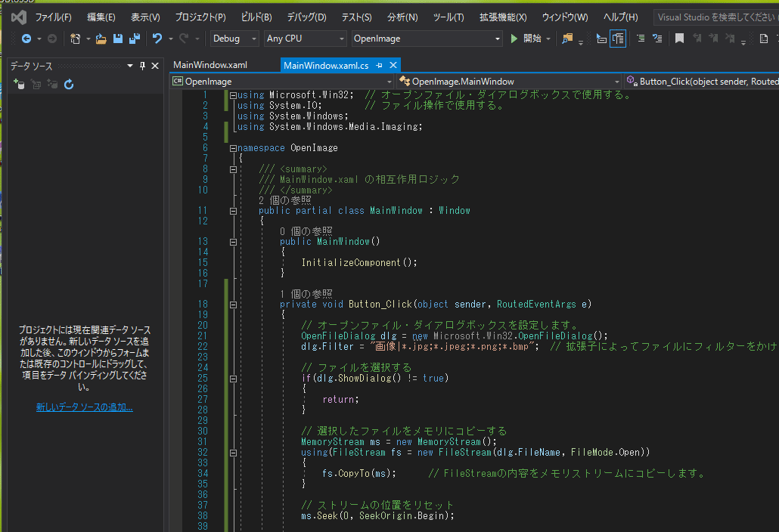This screenshot has width=779, height=532.
Task: Open the Any CPU platform dropdown
Action: [x=305, y=39]
